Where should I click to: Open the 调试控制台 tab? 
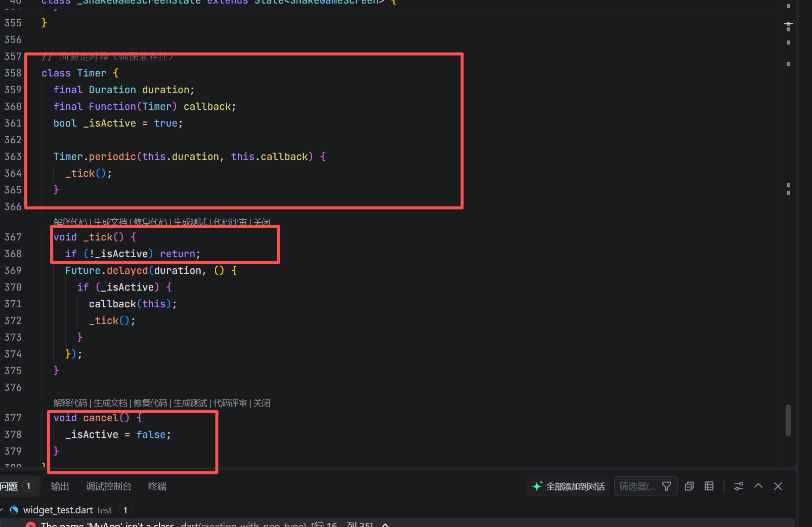tap(109, 487)
